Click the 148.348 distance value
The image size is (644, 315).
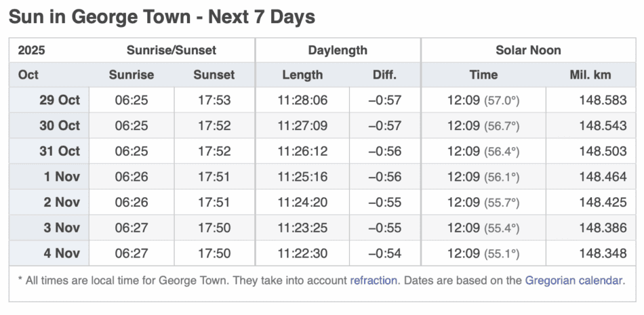[603, 253]
